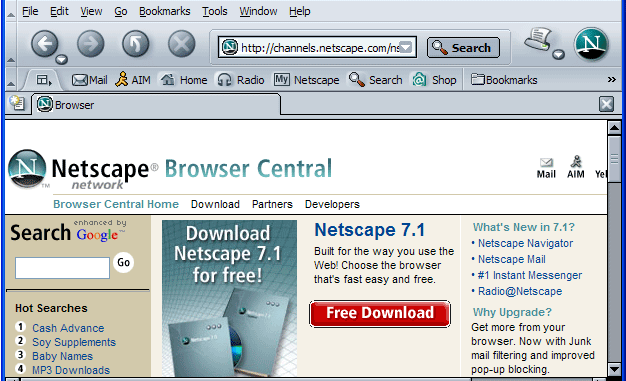Click the site icon in the address bar
Viewport: 626px width, 381px height.
(x=230, y=47)
